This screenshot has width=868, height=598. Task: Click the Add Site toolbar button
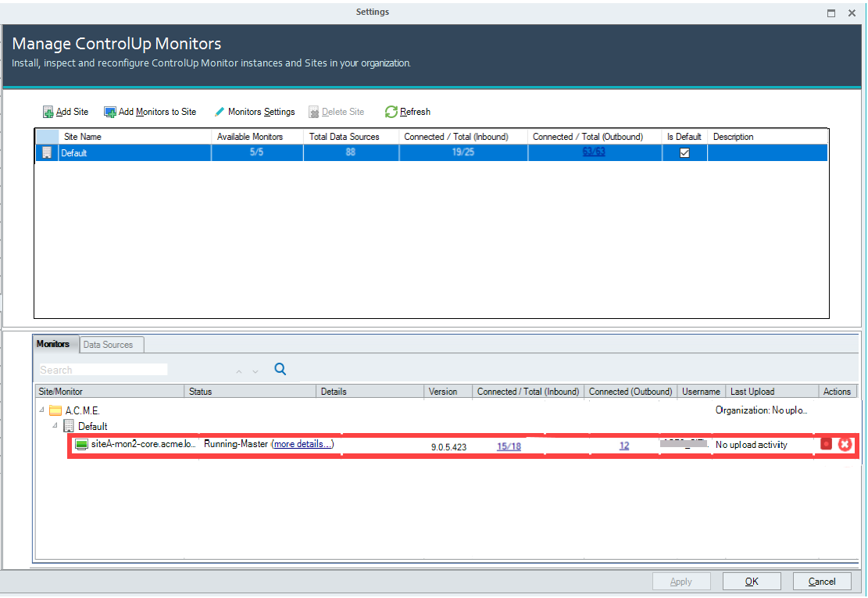[66, 112]
